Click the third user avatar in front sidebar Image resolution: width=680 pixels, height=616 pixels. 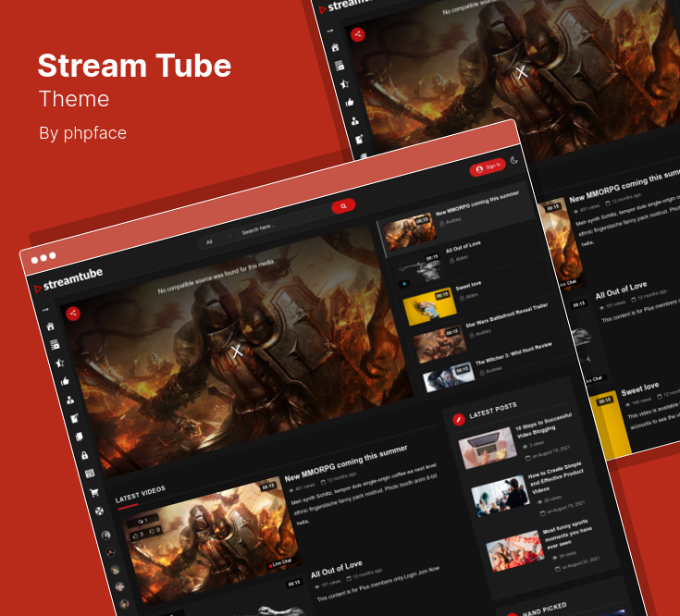pyautogui.click(x=116, y=570)
